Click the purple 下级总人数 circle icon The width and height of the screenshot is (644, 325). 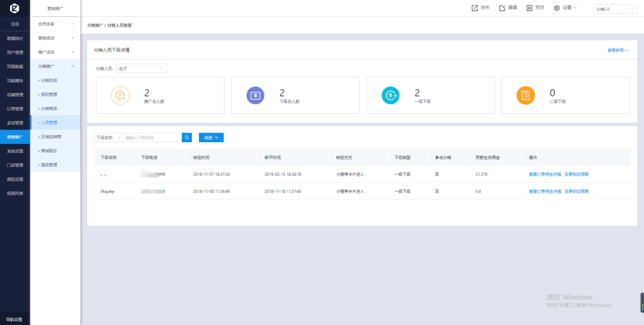255,95
